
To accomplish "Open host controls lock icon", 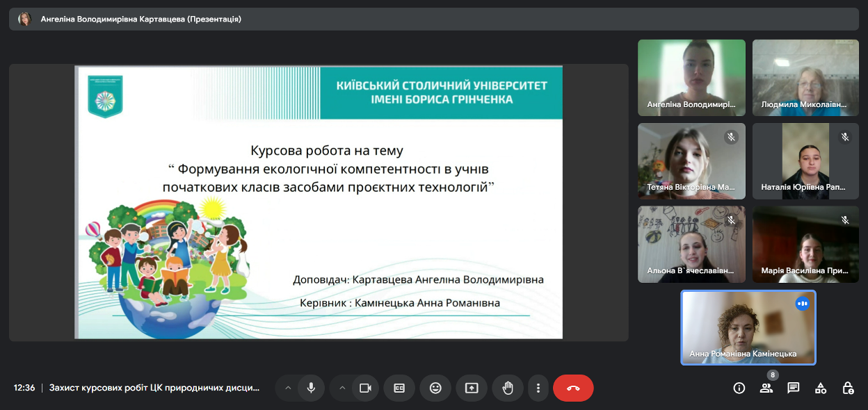I will click(848, 388).
